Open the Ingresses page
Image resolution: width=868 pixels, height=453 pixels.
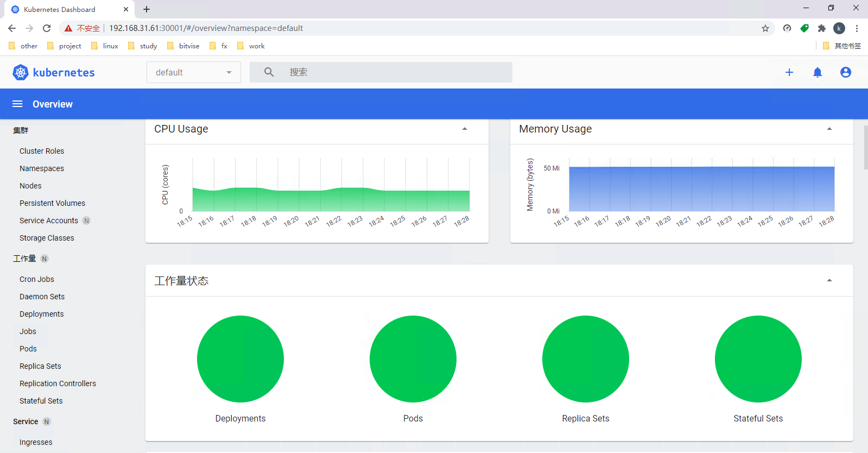pyautogui.click(x=36, y=442)
